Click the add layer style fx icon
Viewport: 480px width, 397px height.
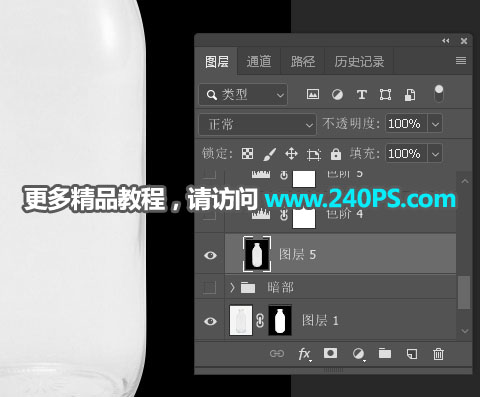(305, 354)
